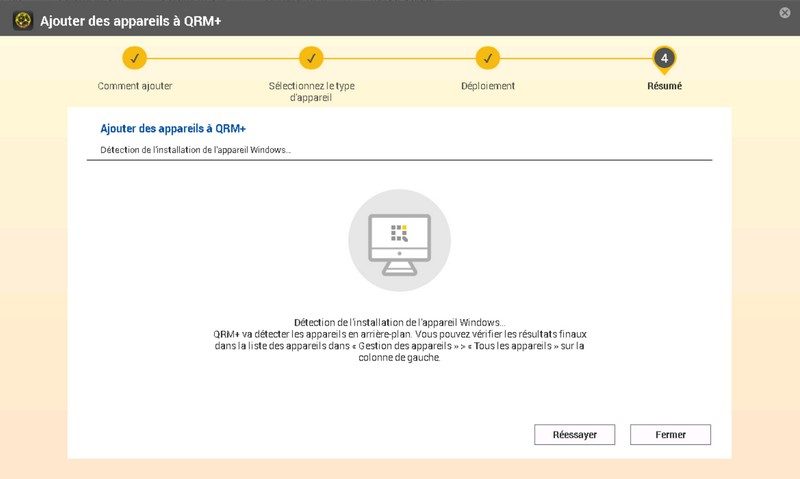Image resolution: width=800 pixels, height=479 pixels.
Task: Click the QRM+ logo in the title bar
Action: point(23,21)
